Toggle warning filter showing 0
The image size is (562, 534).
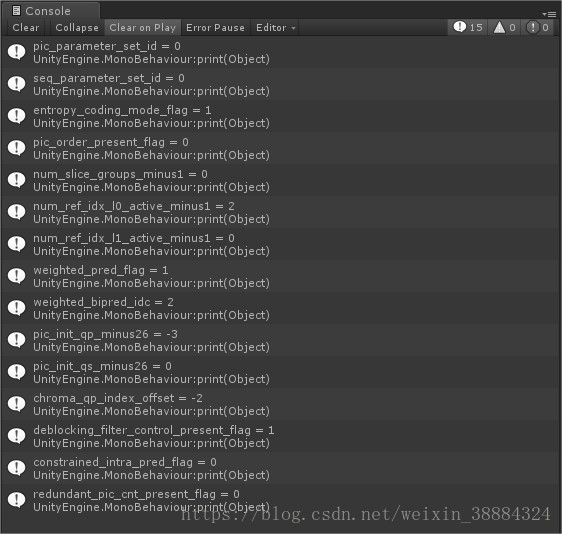[x=505, y=27]
